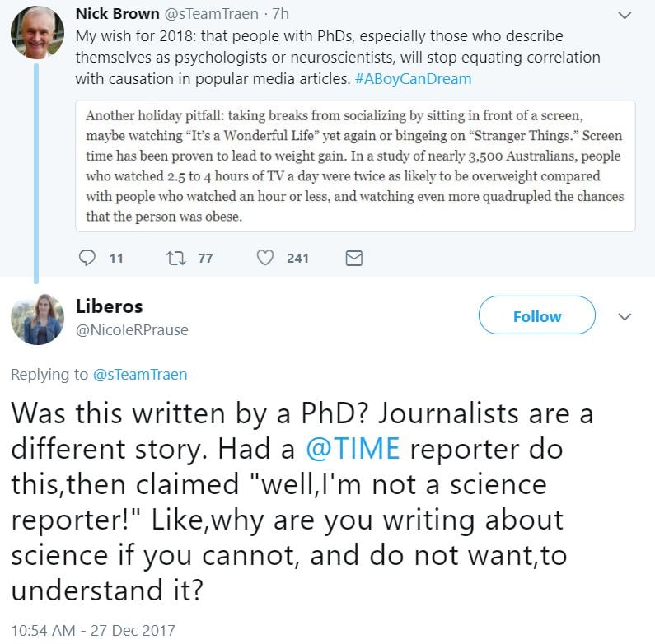This screenshot has width=655, height=644.
Task: Expand options chevron beside Follow button
Action: [x=625, y=316]
